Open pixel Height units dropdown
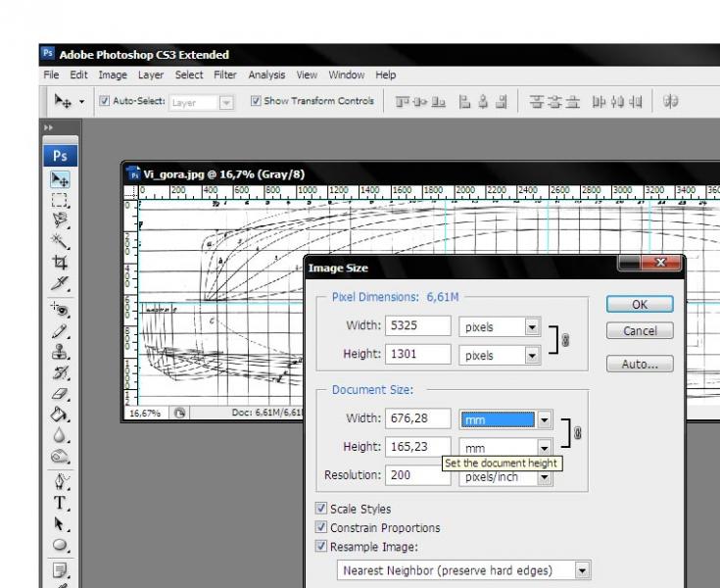The width and height of the screenshot is (720, 588). click(x=532, y=355)
